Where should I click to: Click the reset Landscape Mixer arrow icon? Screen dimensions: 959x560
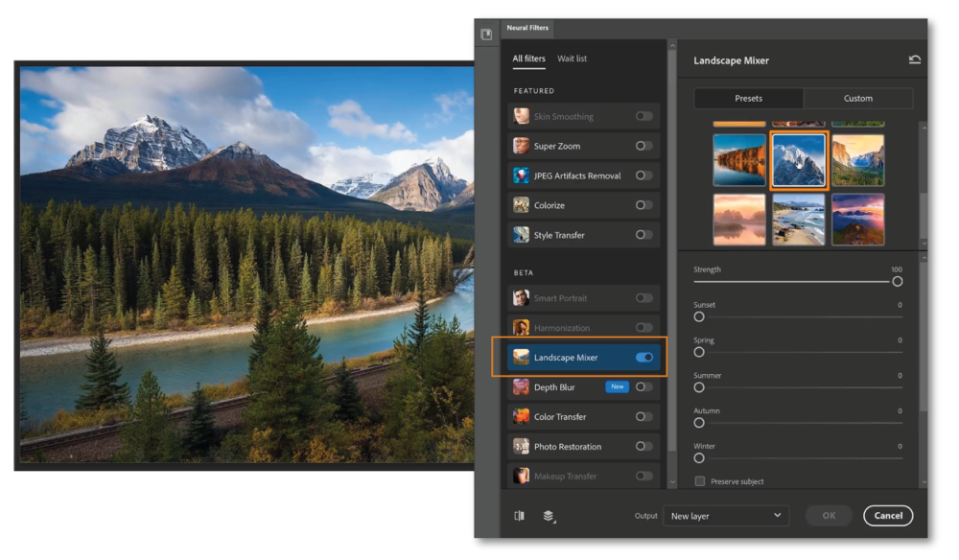pos(914,59)
